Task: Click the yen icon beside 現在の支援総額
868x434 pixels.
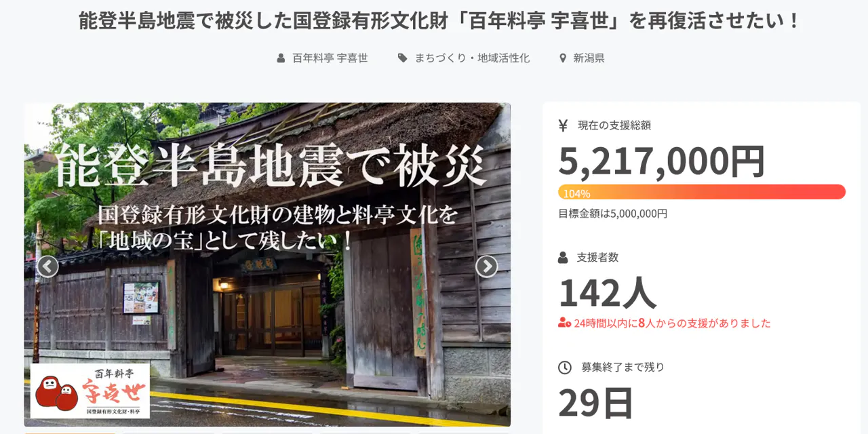Action: [563, 125]
